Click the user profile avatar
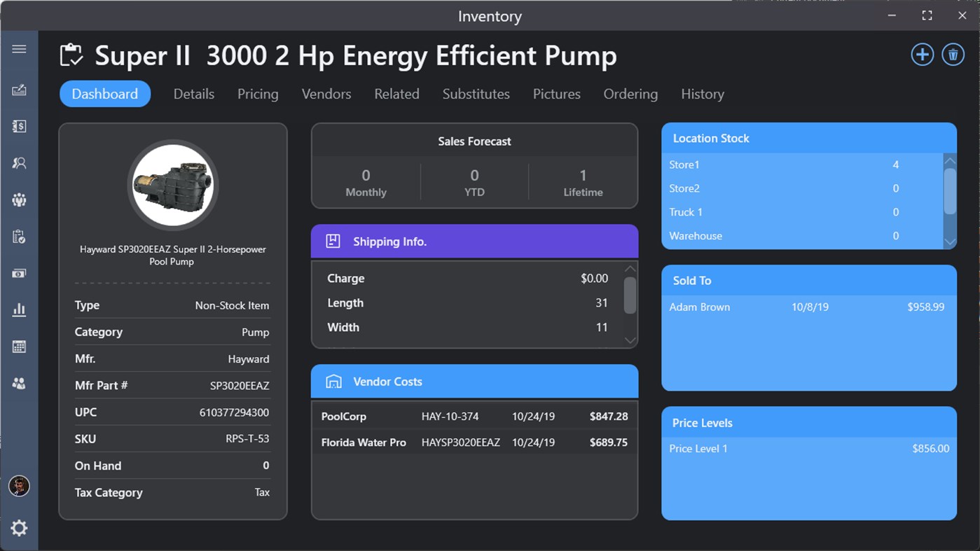Image resolution: width=980 pixels, height=551 pixels. click(19, 486)
